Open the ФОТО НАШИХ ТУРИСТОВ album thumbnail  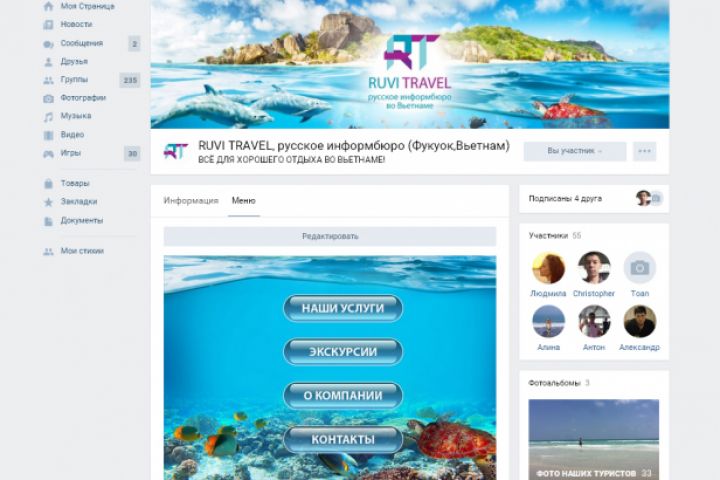pyautogui.click(x=594, y=440)
